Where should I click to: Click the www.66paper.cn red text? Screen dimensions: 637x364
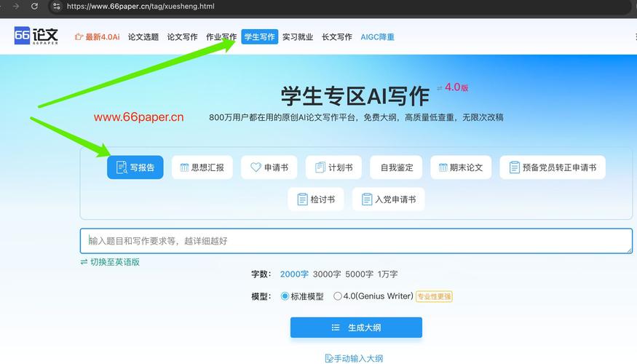coord(138,117)
